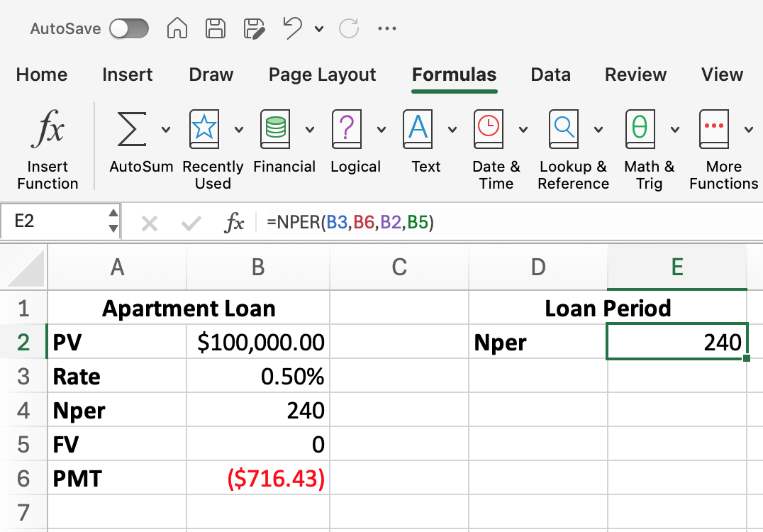Select cell E2 showing 240
763x532 pixels.
(677, 342)
